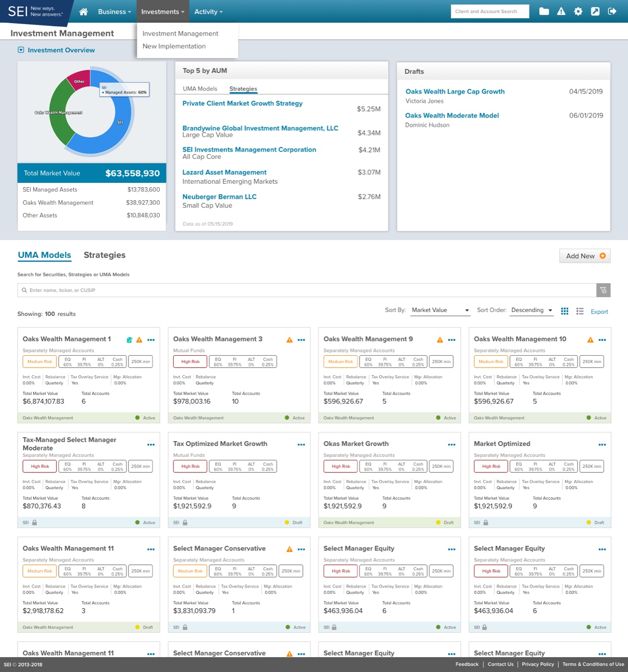The width and height of the screenshot is (628, 672).
Task: Focus the Client and Account Search field
Action: [x=490, y=12]
